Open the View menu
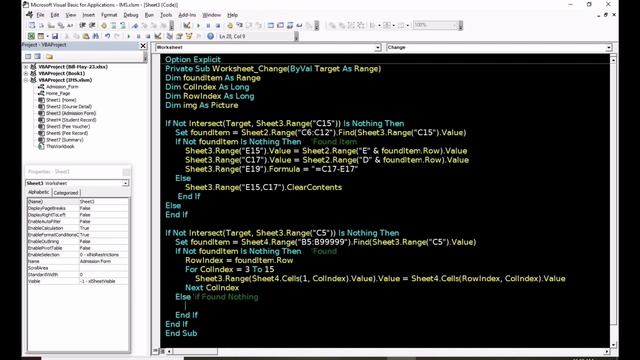 click(71, 15)
